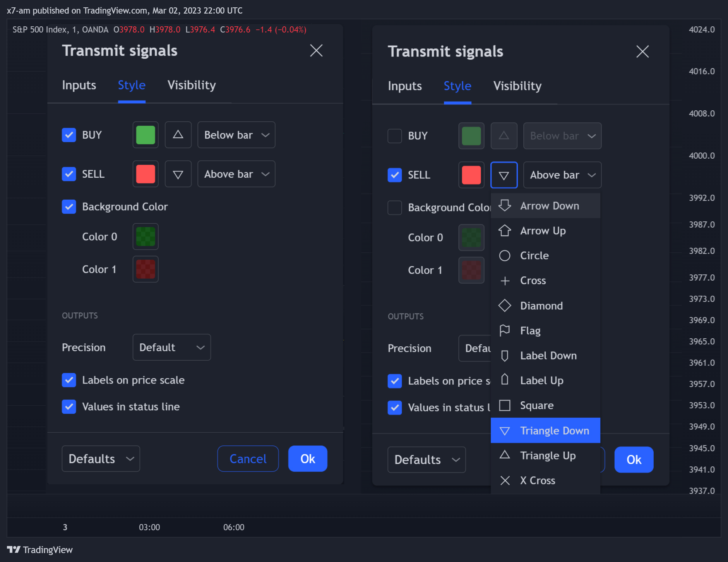This screenshot has width=728, height=562.
Task: Open BUY Below bar dropdown in left dialog
Action: [236, 135]
